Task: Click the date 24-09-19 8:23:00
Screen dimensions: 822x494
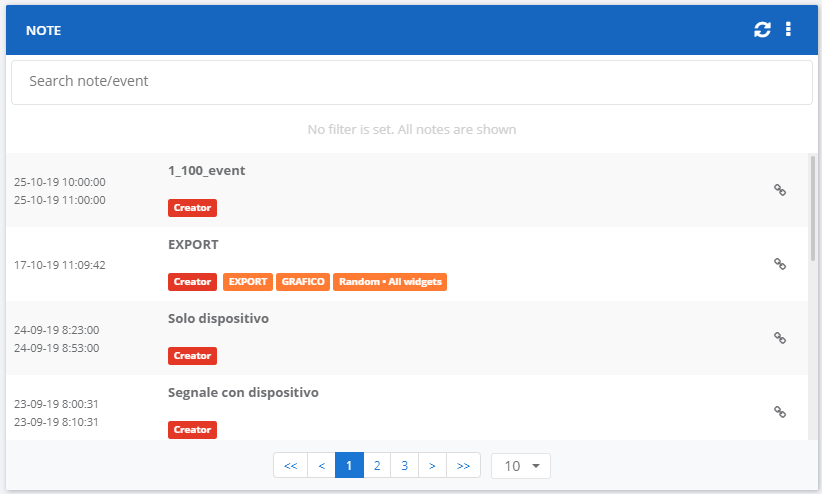Action: coord(57,330)
